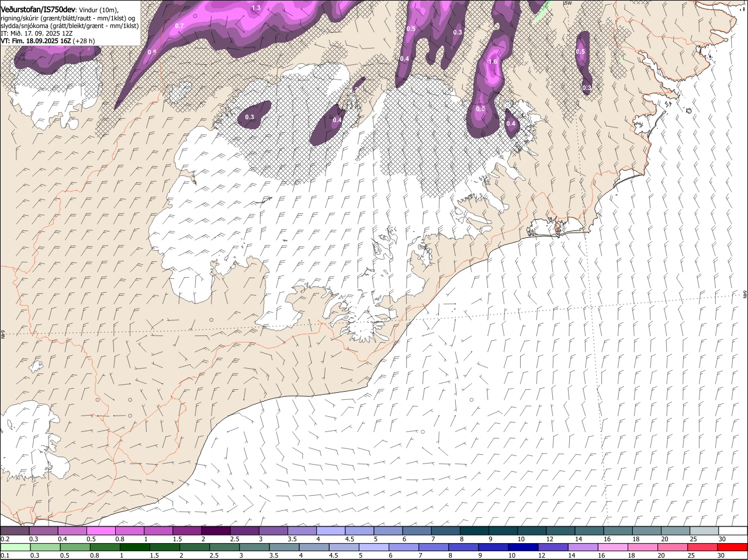The height and width of the screenshot is (560, 748).
Task: Pick the darkest purple snow swatch between 2 and 2.5
Action: tap(216, 531)
